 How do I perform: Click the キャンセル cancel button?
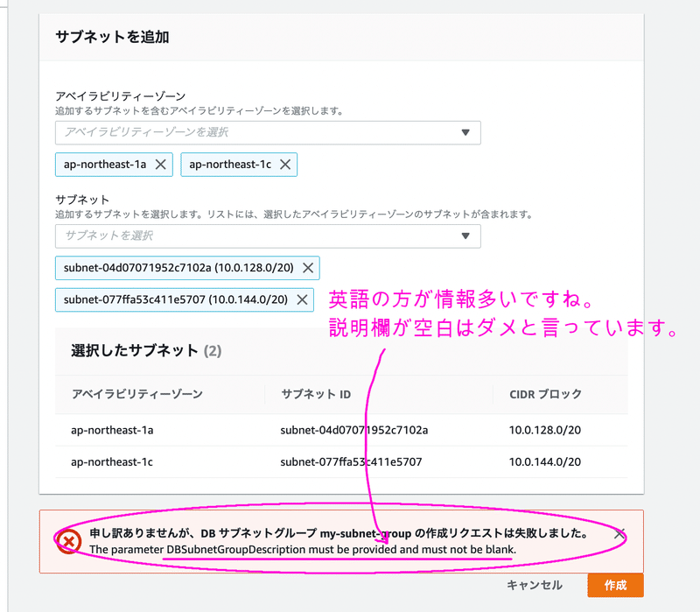point(535,585)
